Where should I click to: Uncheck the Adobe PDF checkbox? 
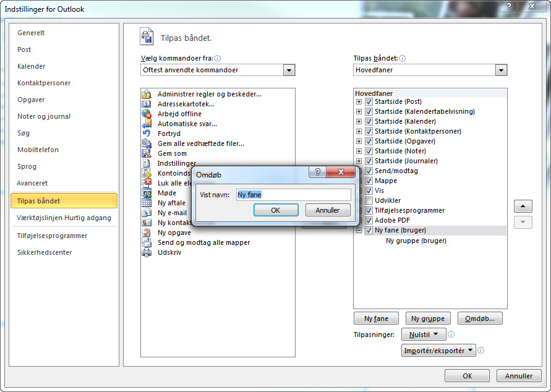pos(369,220)
